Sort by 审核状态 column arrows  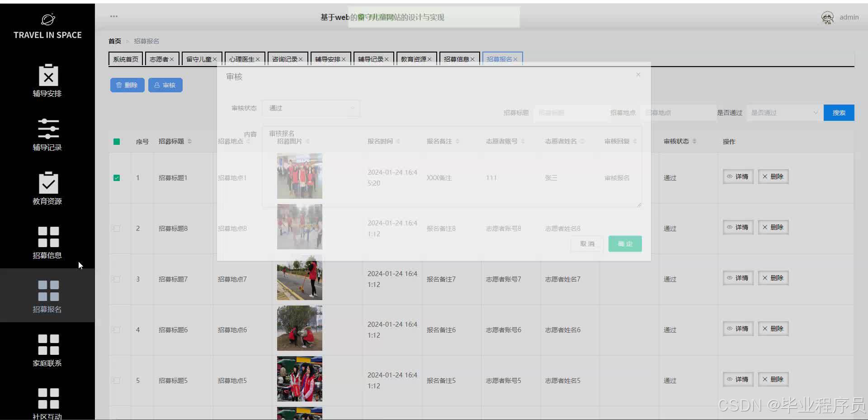[694, 142]
